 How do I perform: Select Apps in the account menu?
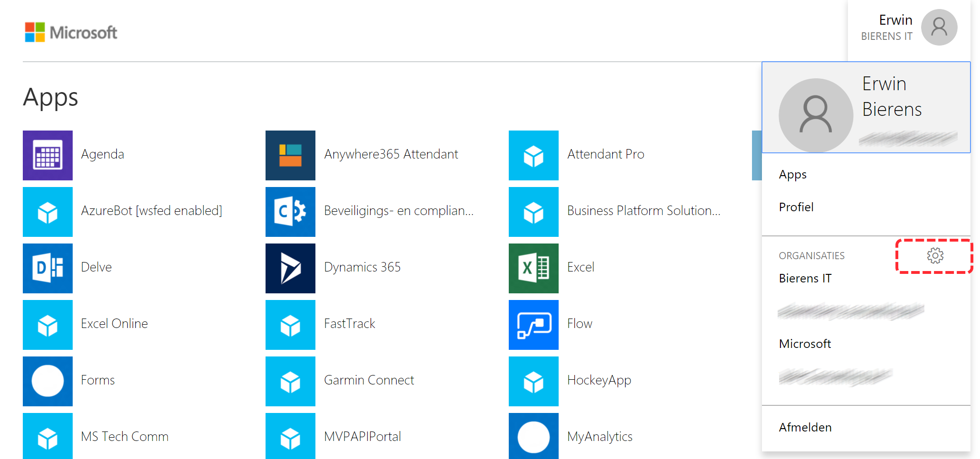click(793, 175)
